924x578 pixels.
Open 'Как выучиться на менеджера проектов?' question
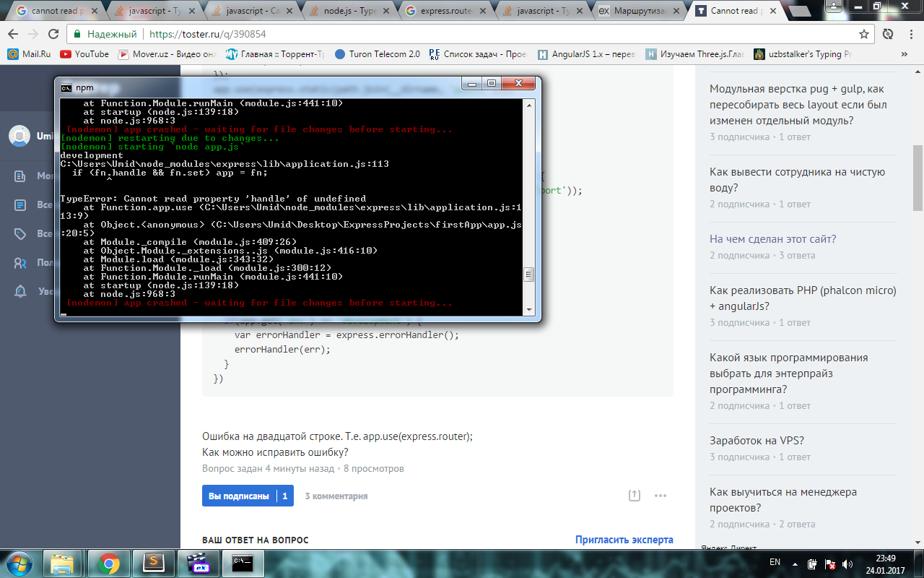pyautogui.click(x=783, y=500)
